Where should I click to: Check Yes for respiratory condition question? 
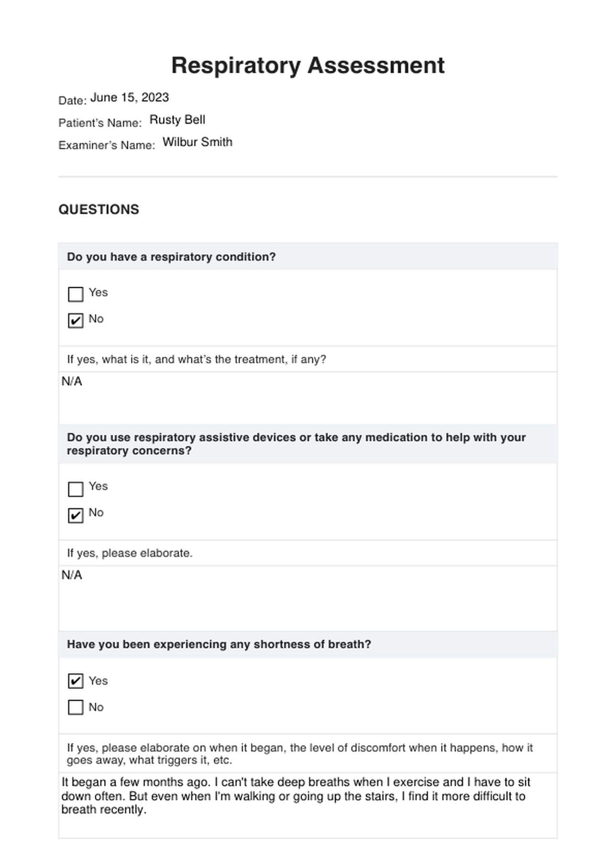tap(76, 294)
